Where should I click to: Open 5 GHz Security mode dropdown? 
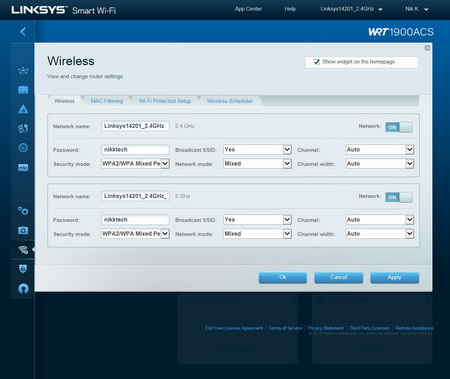tap(135, 234)
